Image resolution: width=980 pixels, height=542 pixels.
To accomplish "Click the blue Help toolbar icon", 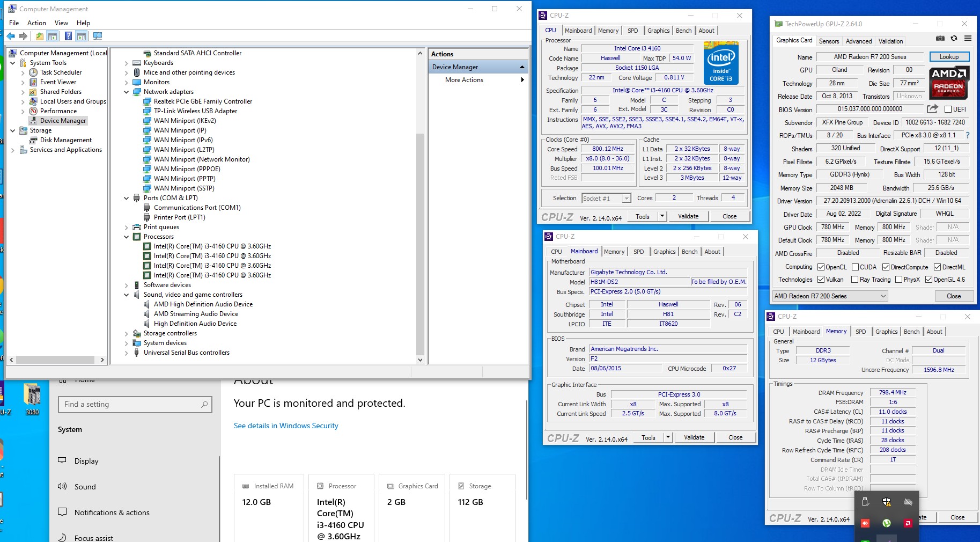I will [68, 36].
